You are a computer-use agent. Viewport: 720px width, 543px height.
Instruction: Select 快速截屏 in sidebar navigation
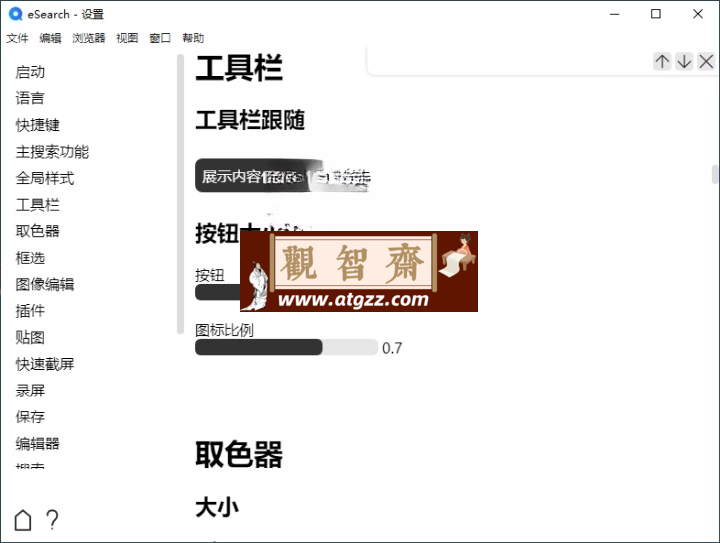[x=45, y=364]
